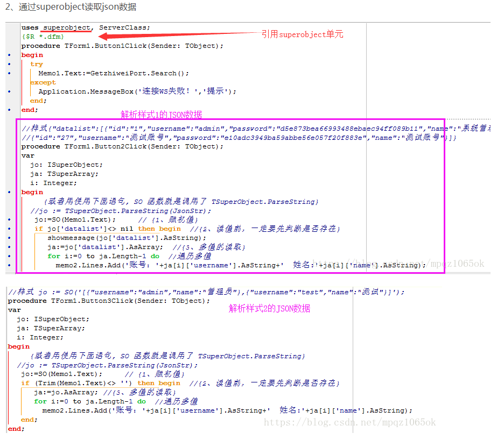Click the comment line starting '//样式{"datalist"'
This screenshot has width=504, height=440.
(256, 129)
